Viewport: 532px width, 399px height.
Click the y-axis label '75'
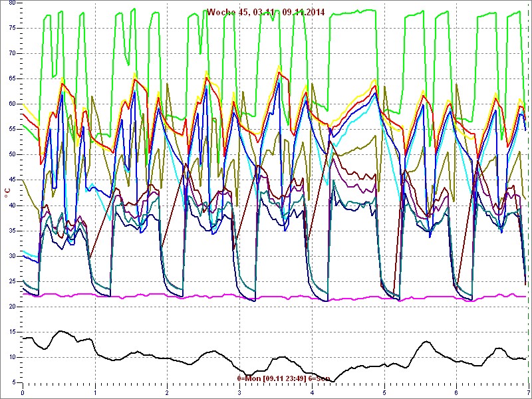11,28
